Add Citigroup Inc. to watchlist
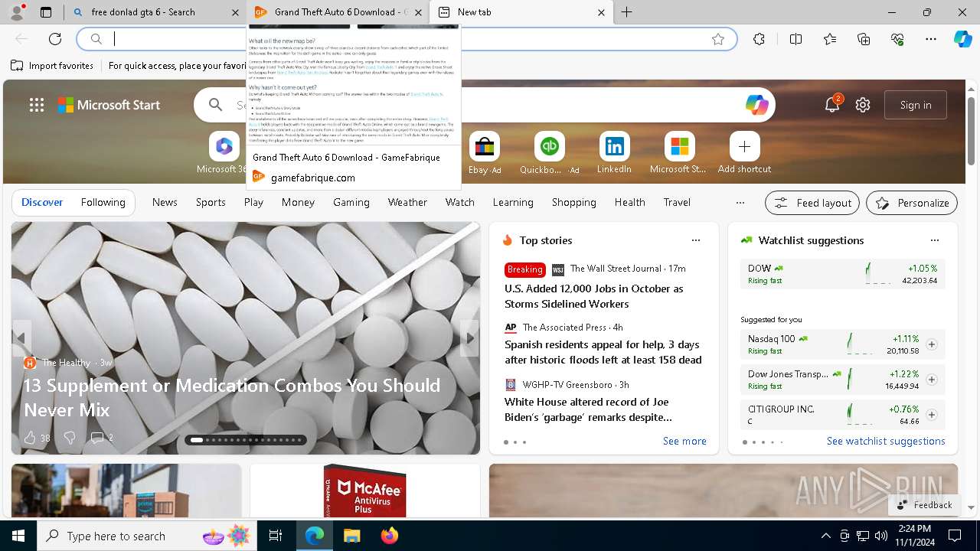 (932, 415)
